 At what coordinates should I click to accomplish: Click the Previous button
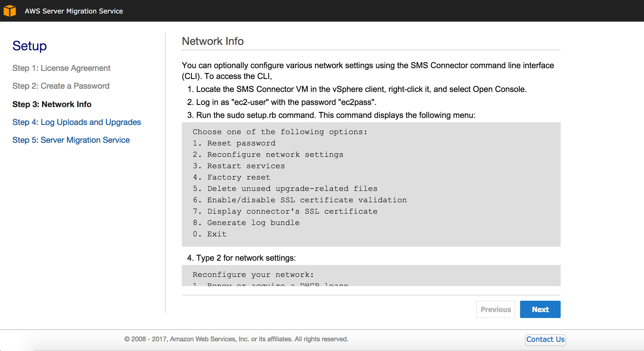click(x=495, y=309)
